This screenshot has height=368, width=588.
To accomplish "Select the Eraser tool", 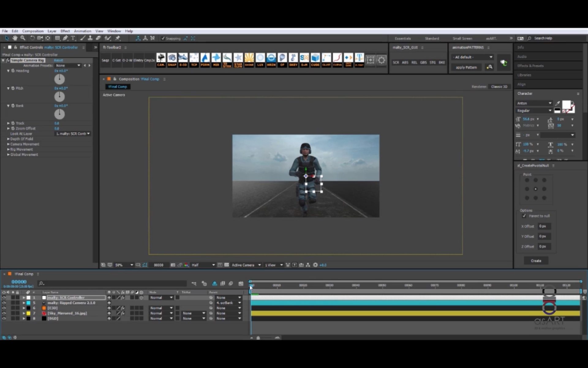I will [98, 38].
